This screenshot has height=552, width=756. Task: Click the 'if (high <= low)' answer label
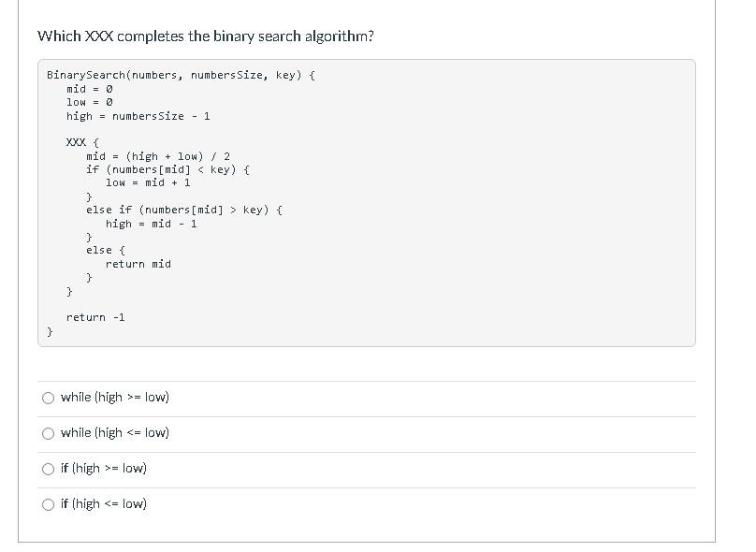104,504
